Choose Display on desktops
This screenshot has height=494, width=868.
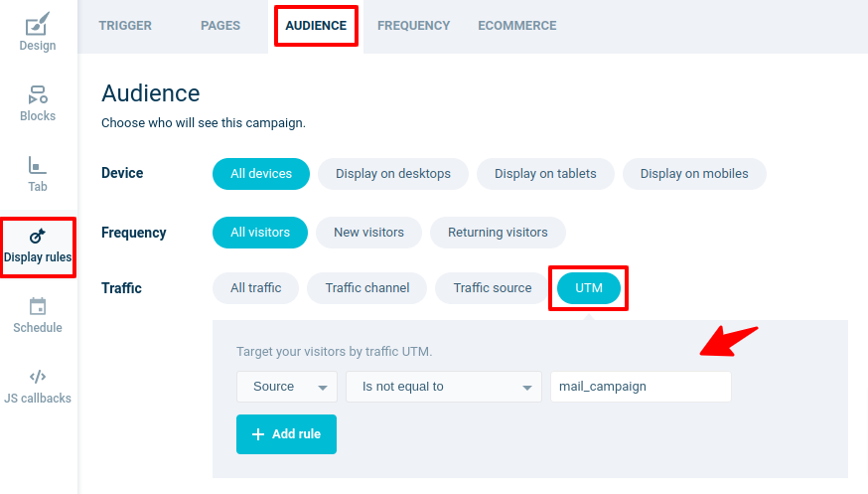click(x=393, y=174)
